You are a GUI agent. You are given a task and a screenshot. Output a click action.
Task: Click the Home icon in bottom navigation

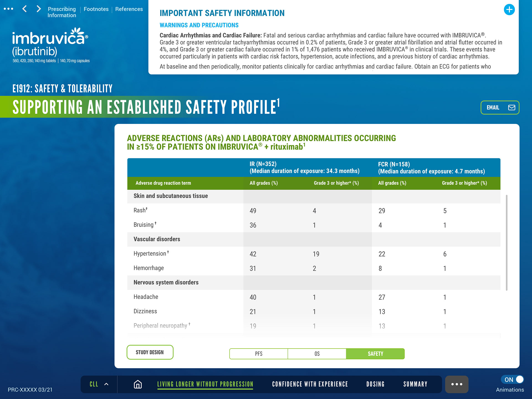point(138,384)
